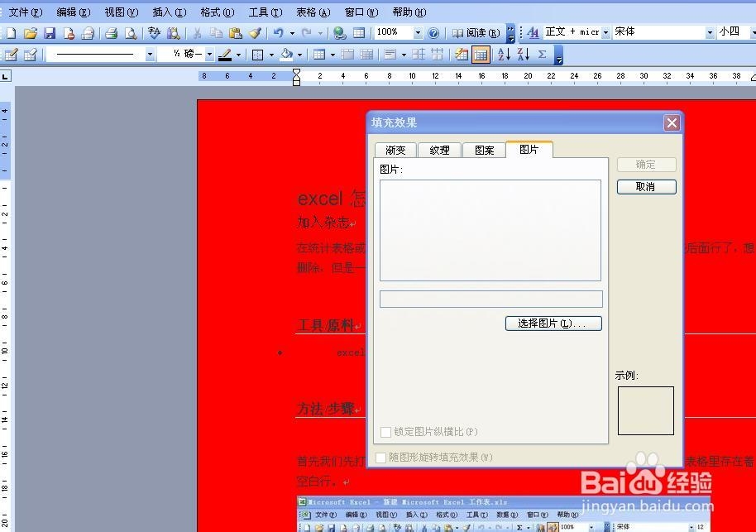The width and height of the screenshot is (756, 532).
Task: Open the 插入 (Insert) menu
Action: 170,12
